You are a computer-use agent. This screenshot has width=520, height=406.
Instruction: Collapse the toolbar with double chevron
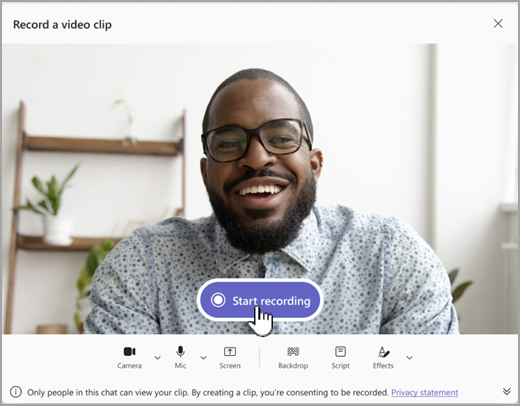click(506, 391)
